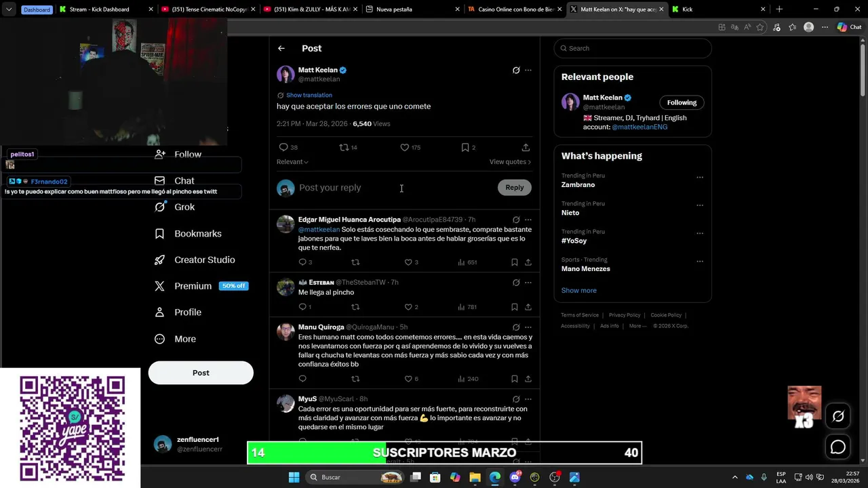Share Edgar Miguel Huanca's reply
Screen dimensions: 868x488
528,262
